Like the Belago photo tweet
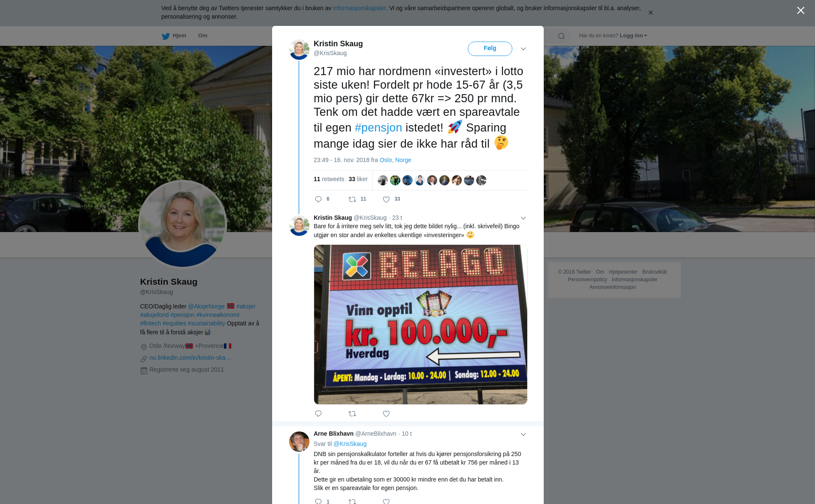Viewport: 815px width, 504px height. (x=386, y=414)
